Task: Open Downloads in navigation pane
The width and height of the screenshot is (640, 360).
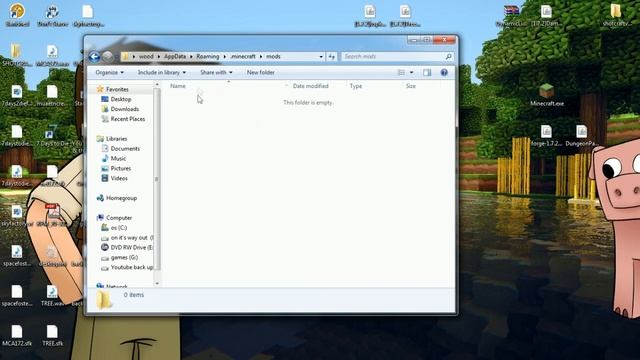Action: tap(124, 109)
